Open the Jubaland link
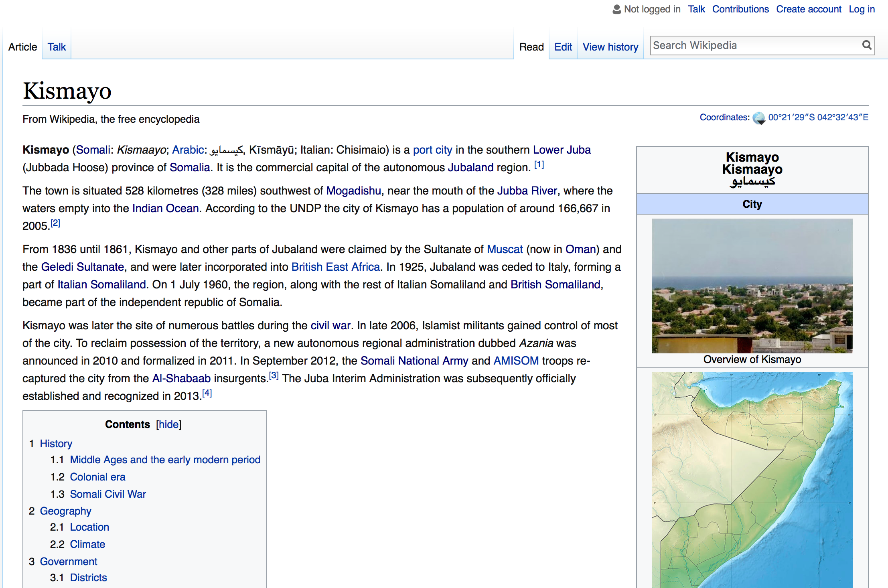 470,167
